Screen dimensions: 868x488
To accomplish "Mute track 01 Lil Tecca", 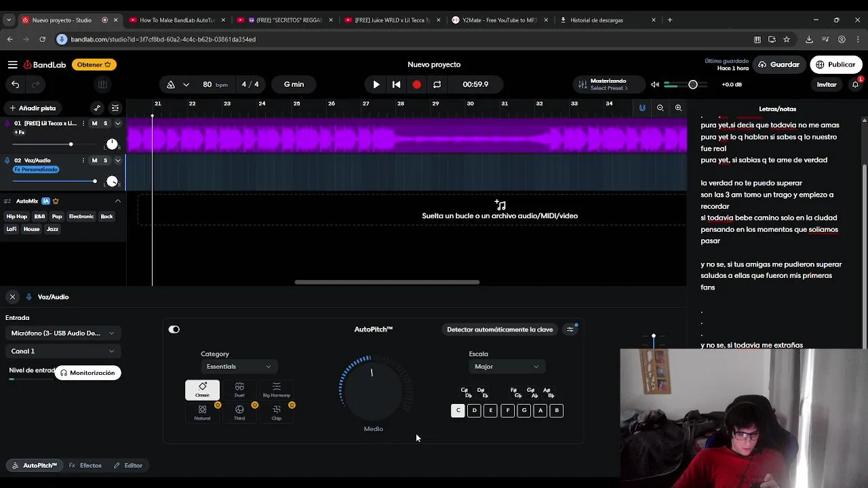I will (x=94, y=123).
